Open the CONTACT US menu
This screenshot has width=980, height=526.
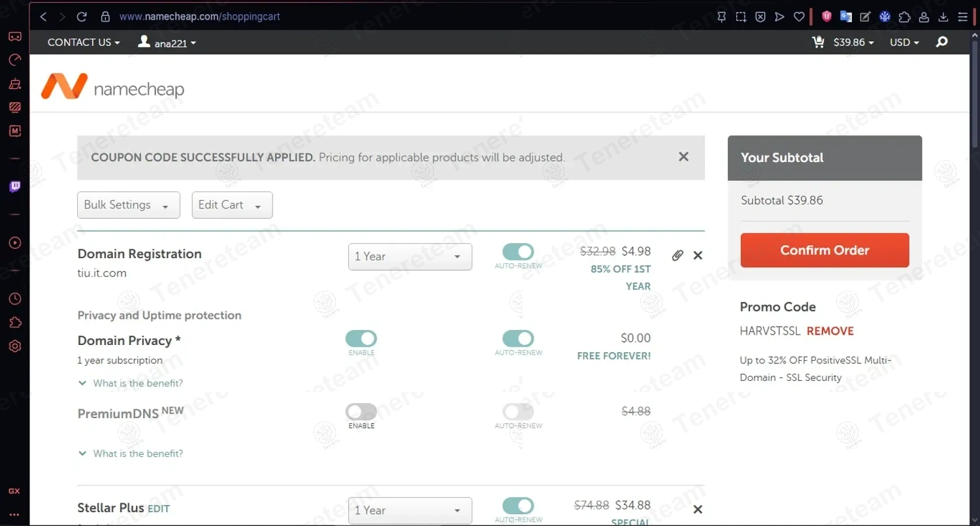pos(84,42)
